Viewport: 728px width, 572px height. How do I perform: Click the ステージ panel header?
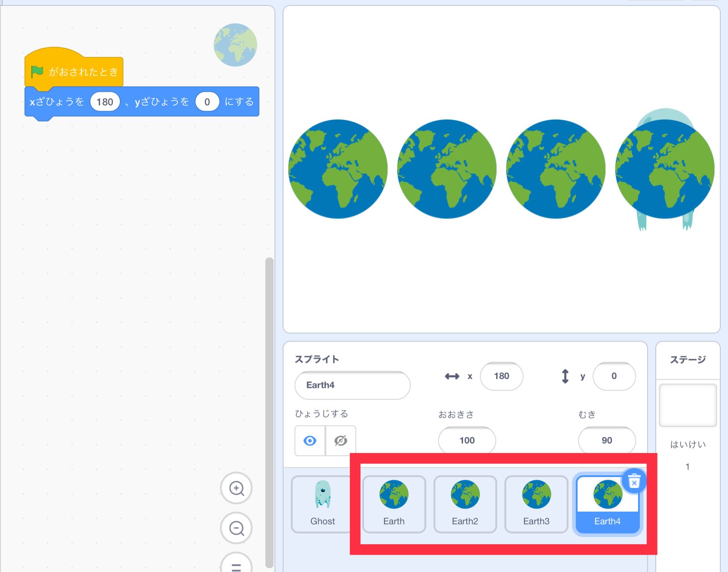pos(688,360)
